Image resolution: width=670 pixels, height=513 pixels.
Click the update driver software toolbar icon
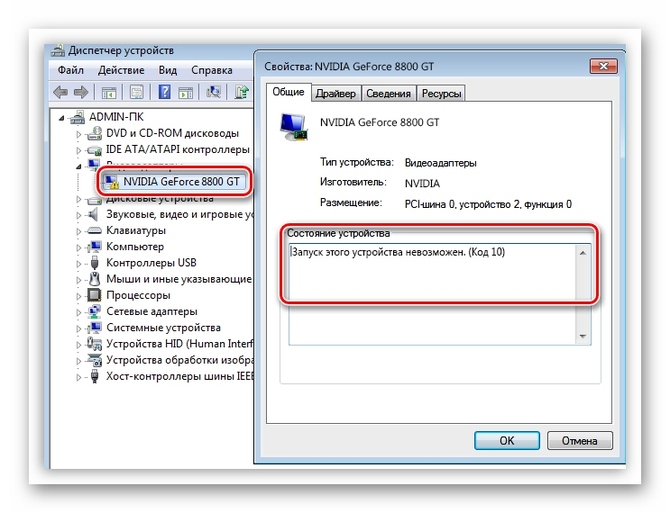[x=241, y=92]
